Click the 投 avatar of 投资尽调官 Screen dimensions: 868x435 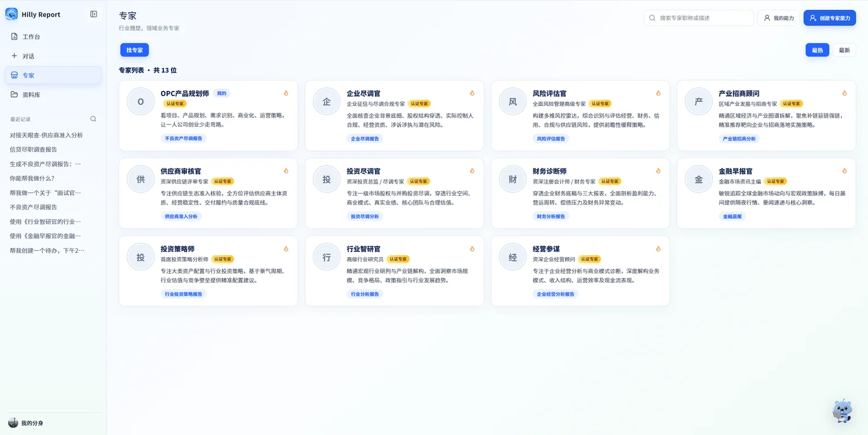point(326,180)
